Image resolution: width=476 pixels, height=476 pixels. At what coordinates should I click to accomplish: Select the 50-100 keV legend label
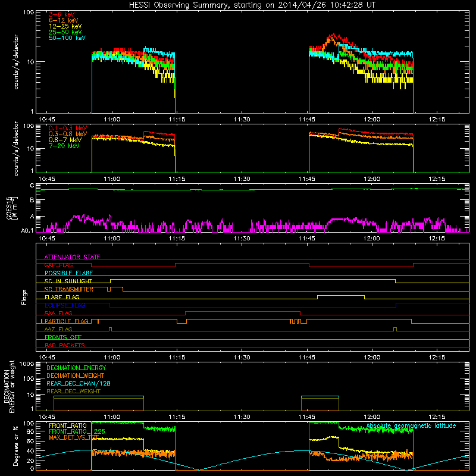(x=67, y=38)
